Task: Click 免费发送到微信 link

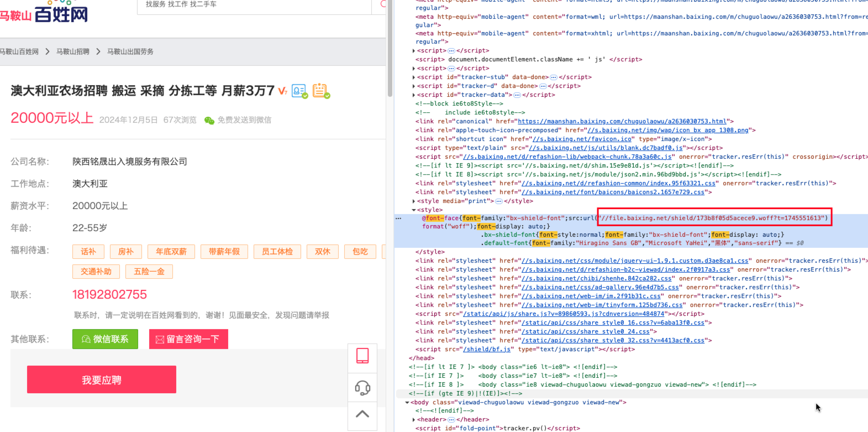Action: pyautogui.click(x=244, y=120)
